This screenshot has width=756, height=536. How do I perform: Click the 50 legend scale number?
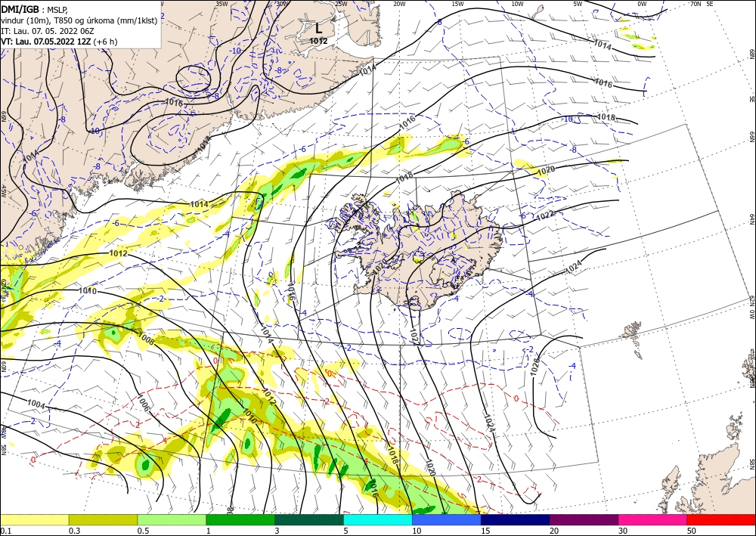tap(692, 531)
